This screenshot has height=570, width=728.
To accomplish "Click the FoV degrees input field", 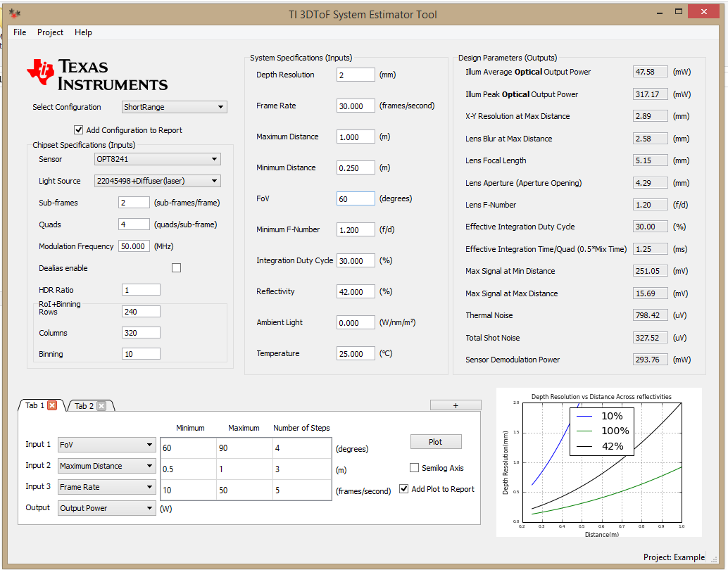I will pyautogui.click(x=356, y=198).
